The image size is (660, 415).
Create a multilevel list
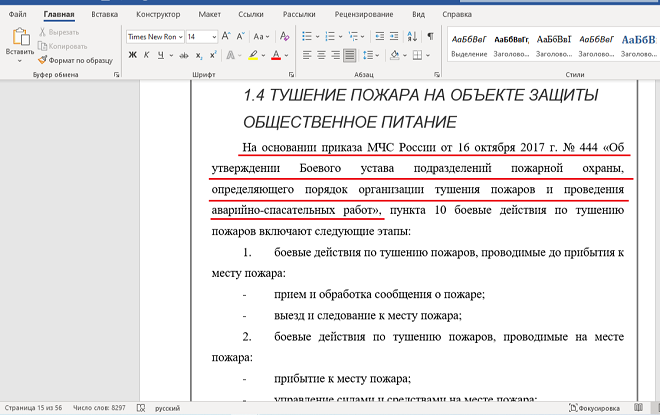[353, 36]
